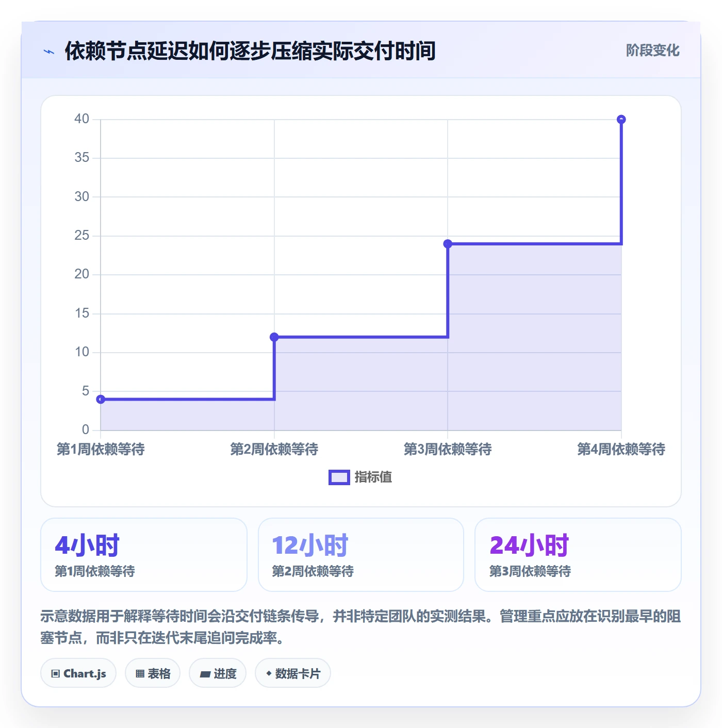The width and height of the screenshot is (722, 728).
Task: Click the bar icon in the 进度 chip
Action: 205,674
